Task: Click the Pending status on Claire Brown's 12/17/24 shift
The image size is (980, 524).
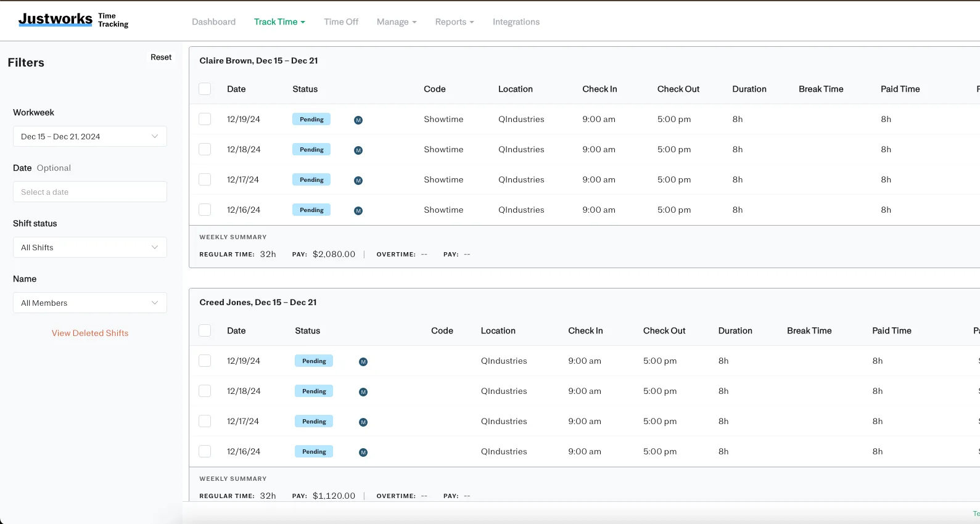Action: pos(311,179)
